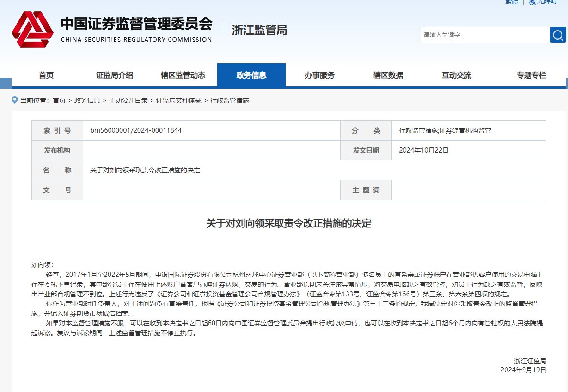Click the 中国证券监督管理委员会 site title
Screen dimensions: 568x392
(x=136, y=23)
